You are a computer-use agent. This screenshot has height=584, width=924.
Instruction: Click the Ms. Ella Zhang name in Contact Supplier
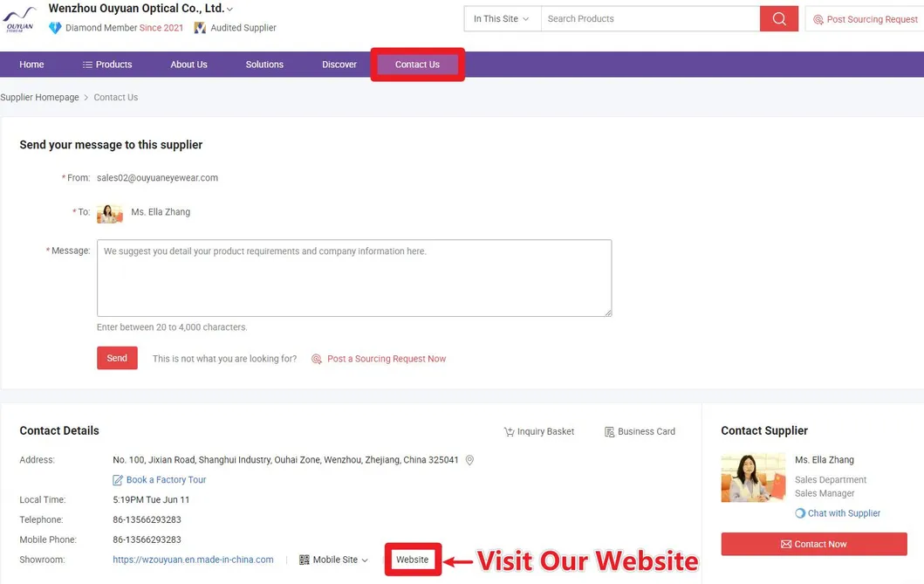(x=825, y=460)
